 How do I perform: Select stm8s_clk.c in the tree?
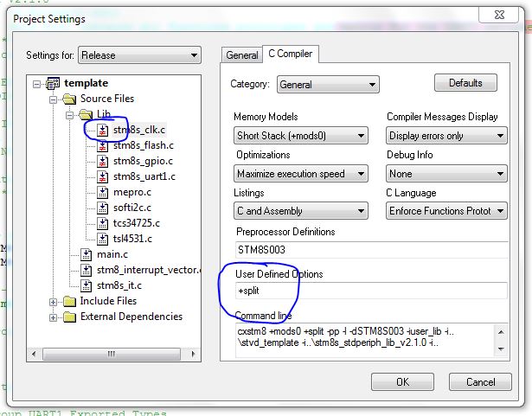coord(139,130)
